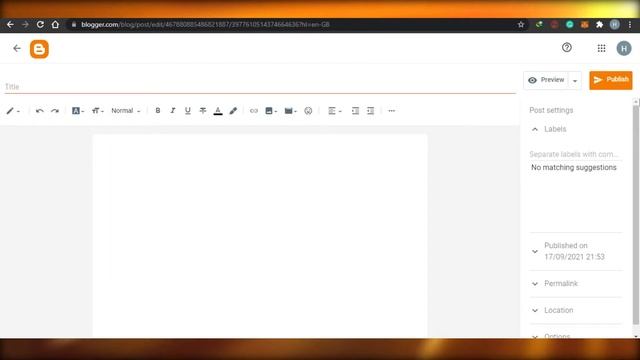Open compose/HTML view pencil dropdown
This screenshot has width=640, height=360.
(13, 111)
